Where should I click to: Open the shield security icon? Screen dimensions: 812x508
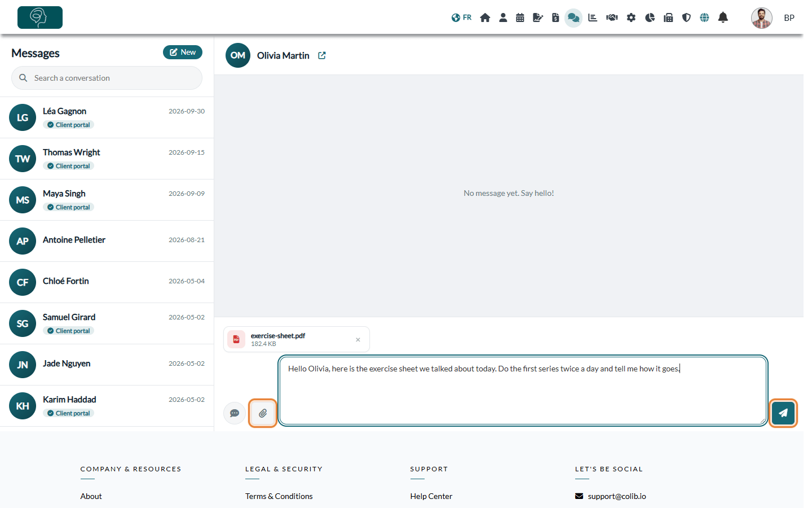tap(686, 17)
